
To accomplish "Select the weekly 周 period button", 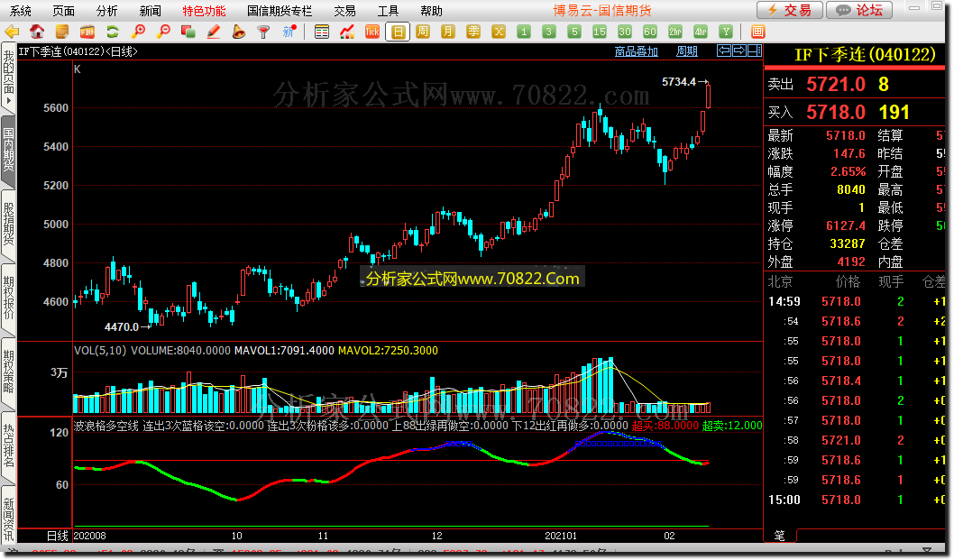I will tap(423, 32).
